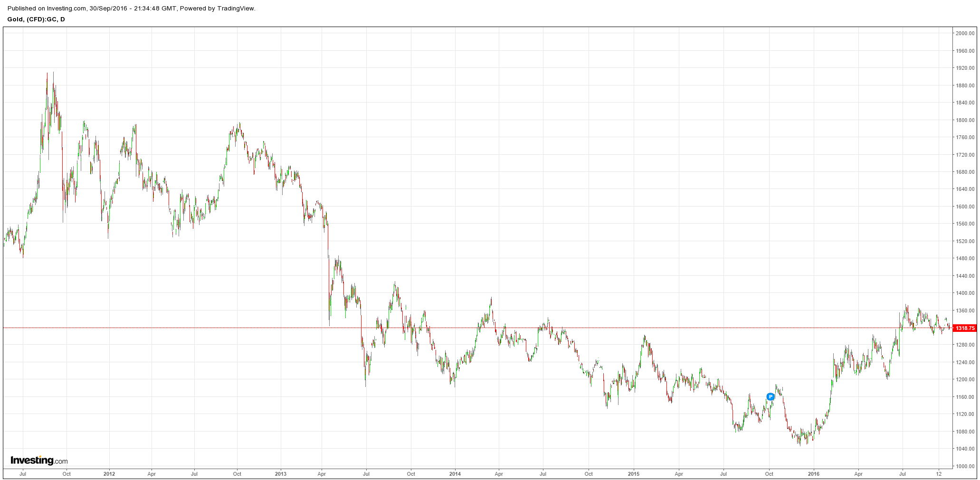The height and width of the screenshot is (480, 980).
Task: Click the 1920.00 price axis label
Action: coord(965,68)
